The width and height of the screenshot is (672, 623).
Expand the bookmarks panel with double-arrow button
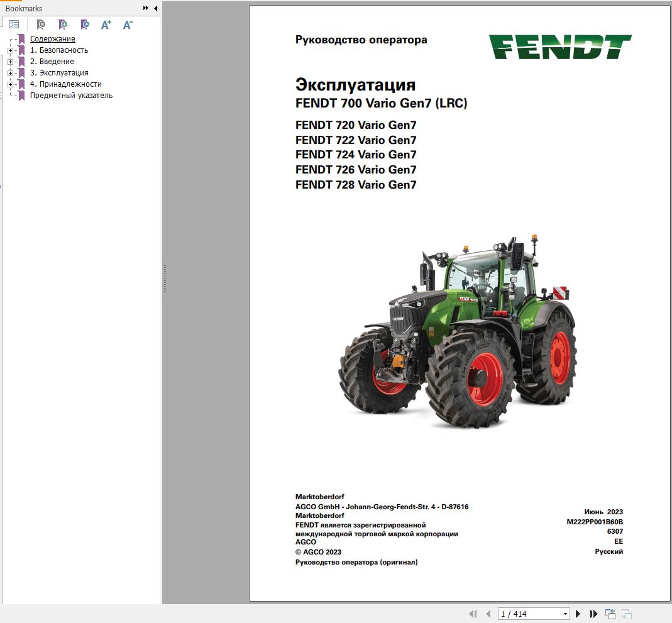(x=146, y=8)
